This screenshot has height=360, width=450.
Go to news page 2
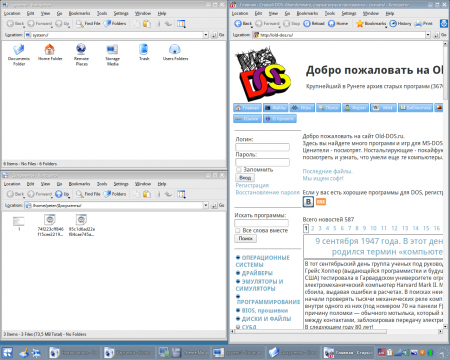click(x=313, y=228)
